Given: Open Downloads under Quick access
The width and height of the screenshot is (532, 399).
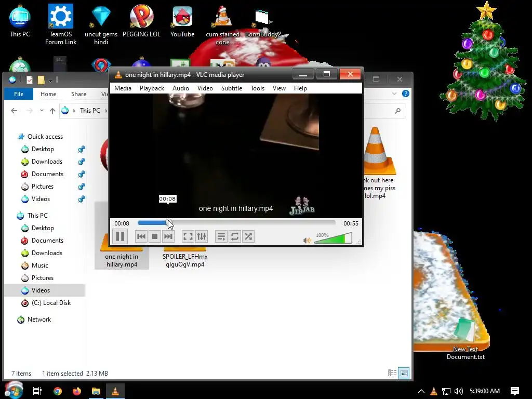Looking at the screenshot, I should [x=47, y=162].
